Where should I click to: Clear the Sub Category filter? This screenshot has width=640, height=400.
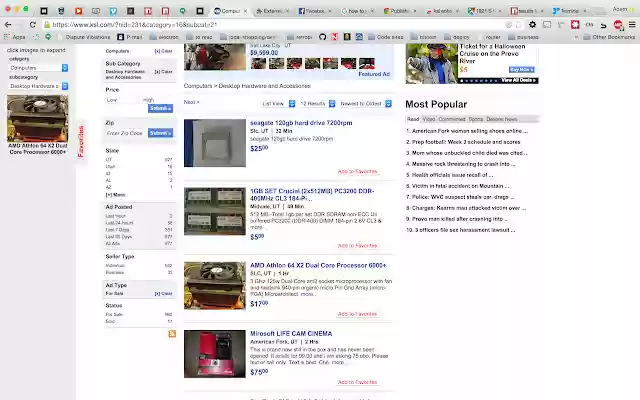(165, 71)
